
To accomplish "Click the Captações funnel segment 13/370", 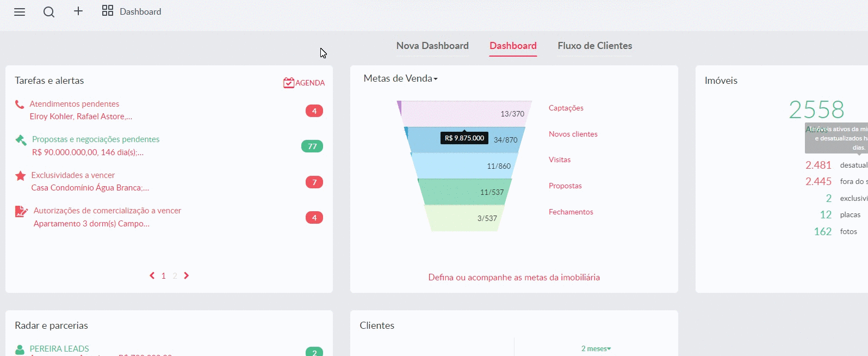I will pyautogui.click(x=464, y=114).
